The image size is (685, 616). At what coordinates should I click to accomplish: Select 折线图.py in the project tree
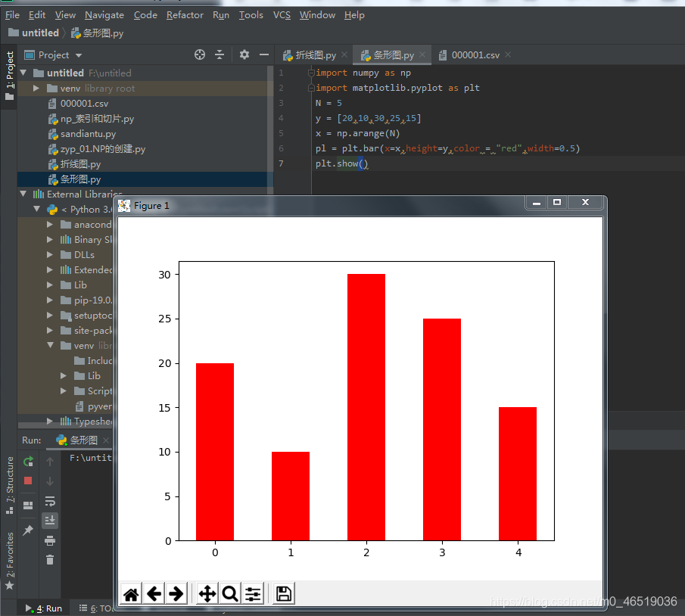point(80,164)
